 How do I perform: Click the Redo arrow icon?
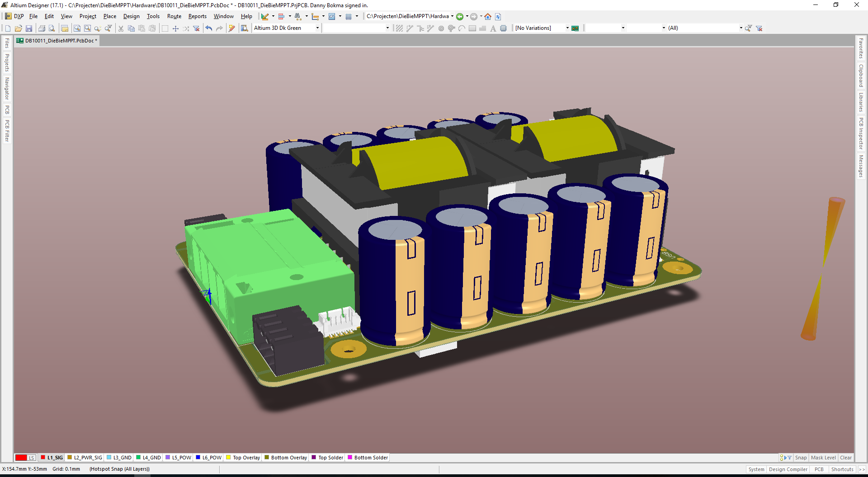pos(219,28)
